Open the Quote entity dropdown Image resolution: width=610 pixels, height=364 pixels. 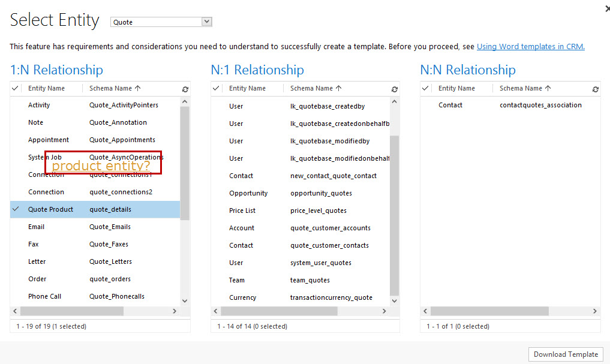[207, 21]
